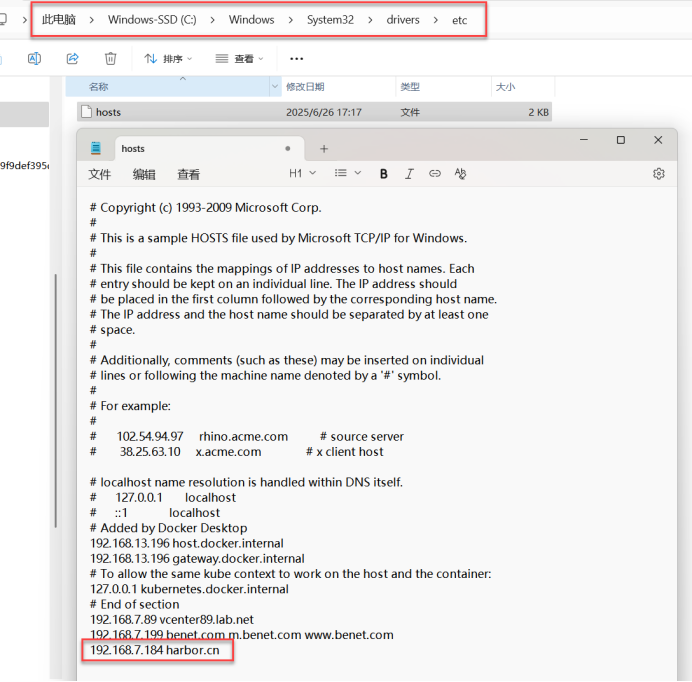
Task: Click the share icon in Explorer toolbar
Action: click(72, 59)
